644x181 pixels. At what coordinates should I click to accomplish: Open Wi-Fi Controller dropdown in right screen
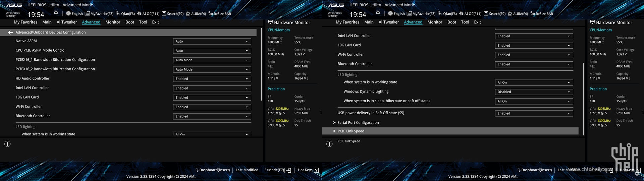point(534,55)
